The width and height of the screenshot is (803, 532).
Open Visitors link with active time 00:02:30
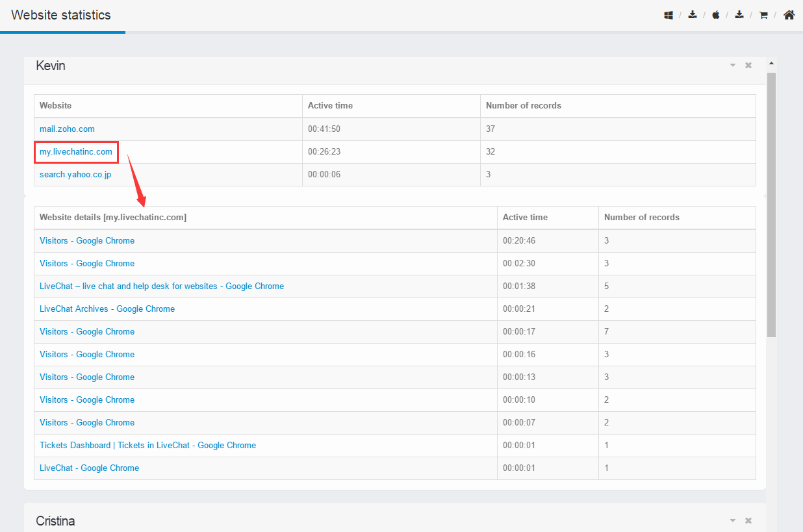point(87,264)
